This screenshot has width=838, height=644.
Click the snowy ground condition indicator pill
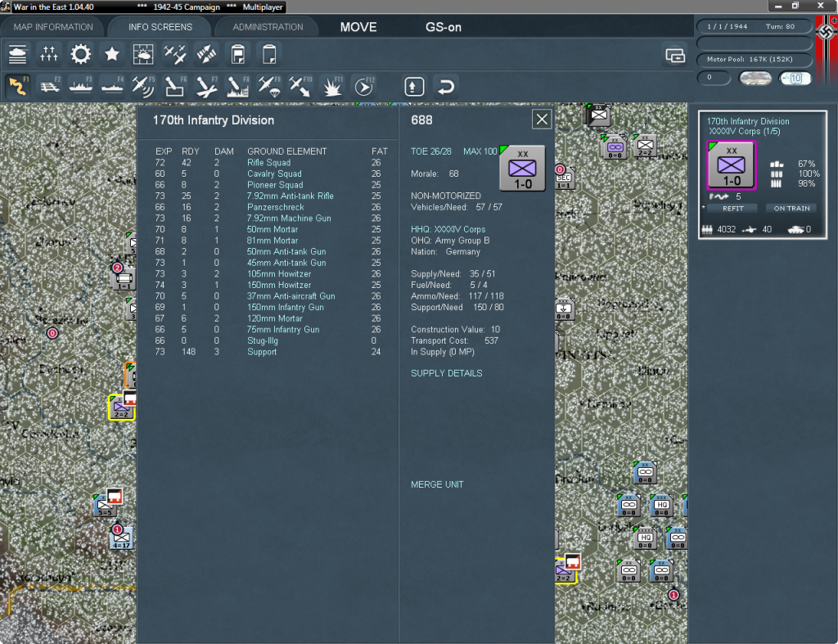tap(755, 78)
